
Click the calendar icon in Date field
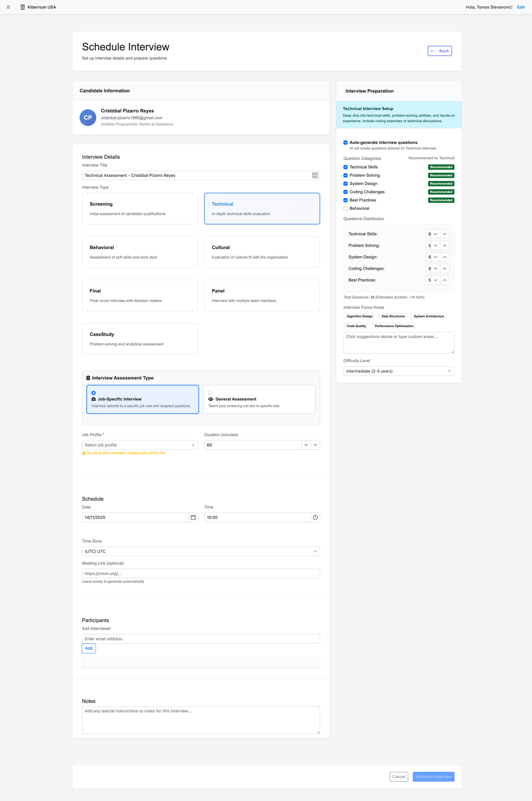click(193, 517)
